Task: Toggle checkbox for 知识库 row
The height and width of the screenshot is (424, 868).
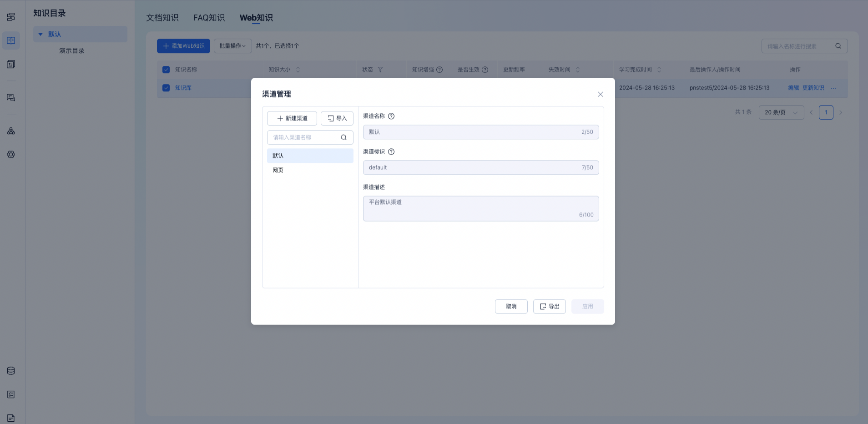Action: click(166, 88)
